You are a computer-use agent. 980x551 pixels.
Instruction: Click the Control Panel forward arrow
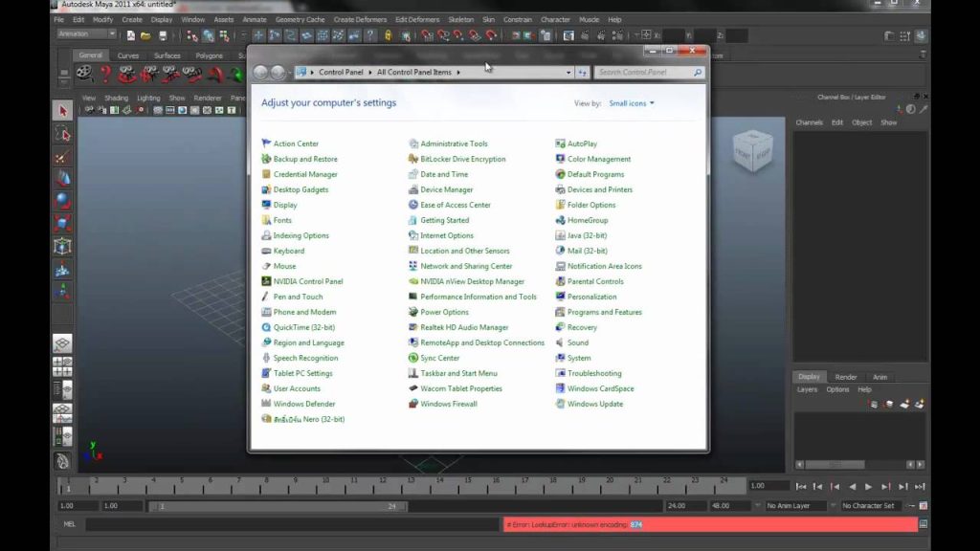pos(278,73)
